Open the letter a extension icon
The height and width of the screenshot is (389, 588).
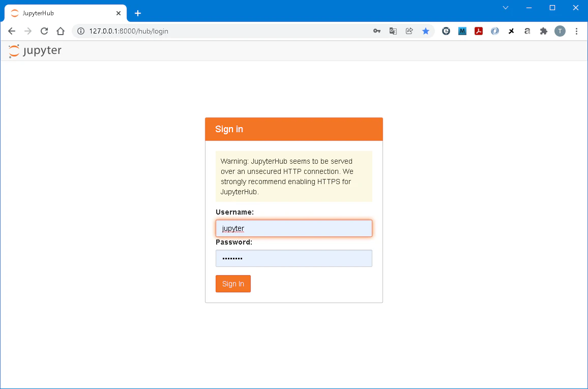click(x=527, y=31)
